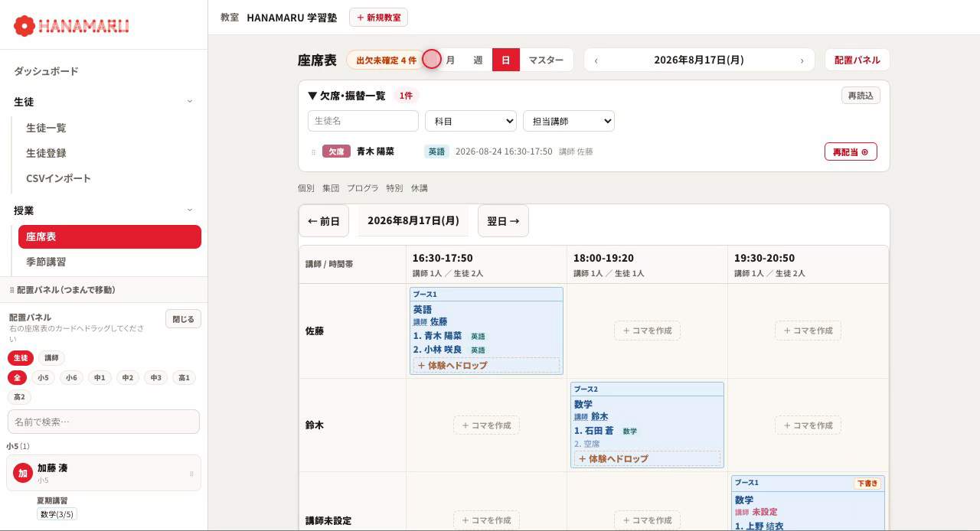Create コマ for 佐藤 at 19:30-20:50
This screenshot has height=531, width=980.
[808, 331]
